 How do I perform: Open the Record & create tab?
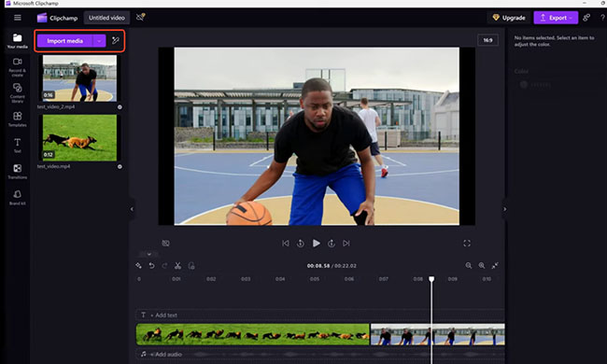click(x=18, y=67)
